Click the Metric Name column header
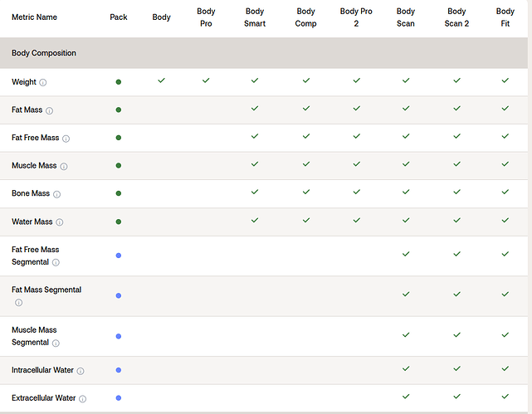Screen dimensions: 532x414 (34, 17)
